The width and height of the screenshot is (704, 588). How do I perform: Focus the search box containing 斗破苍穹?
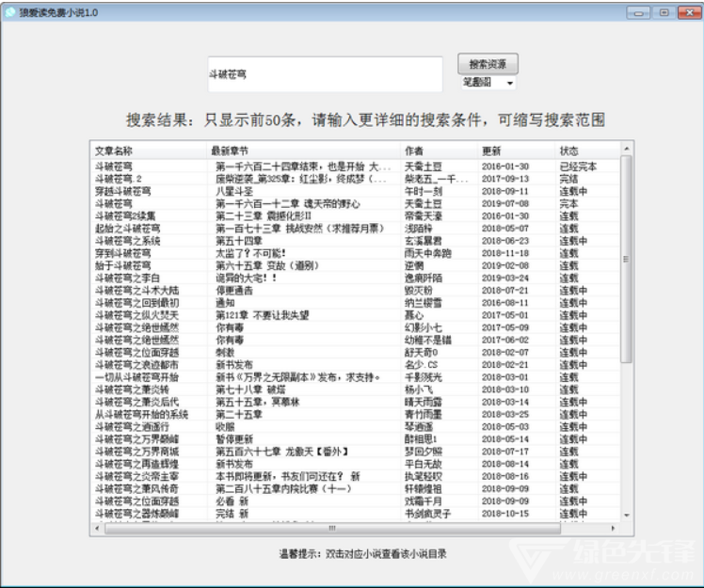pyautogui.click(x=325, y=74)
